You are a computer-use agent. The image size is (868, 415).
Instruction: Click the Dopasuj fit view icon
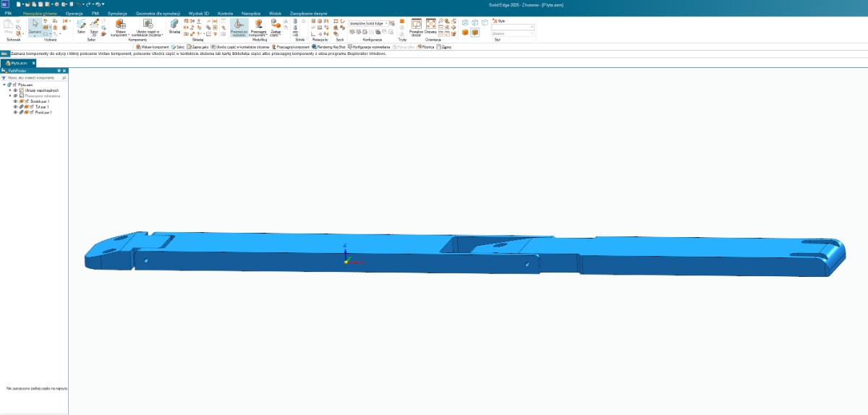(x=430, y=25)
